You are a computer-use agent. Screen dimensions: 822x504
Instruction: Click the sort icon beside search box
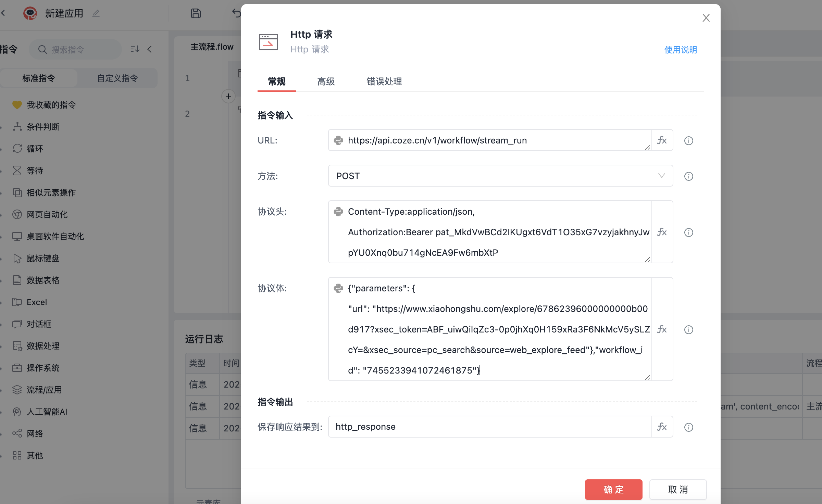135,49
